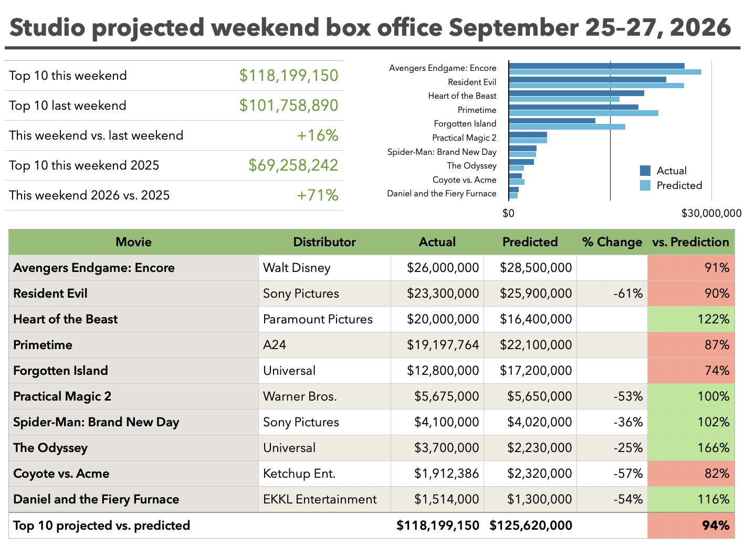Click the Warner Bros. distributor cell
Screen dimensions: 756x546
(x=325, y=396)
